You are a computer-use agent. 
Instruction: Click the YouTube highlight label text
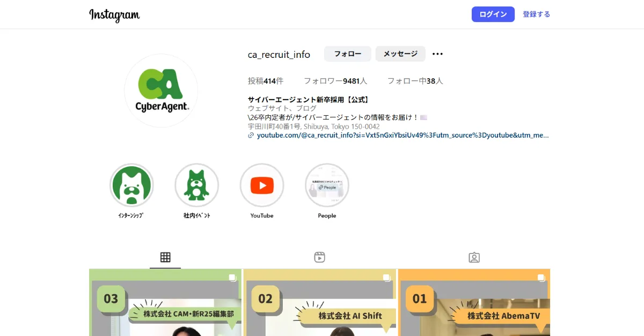(x=262, y=215)
